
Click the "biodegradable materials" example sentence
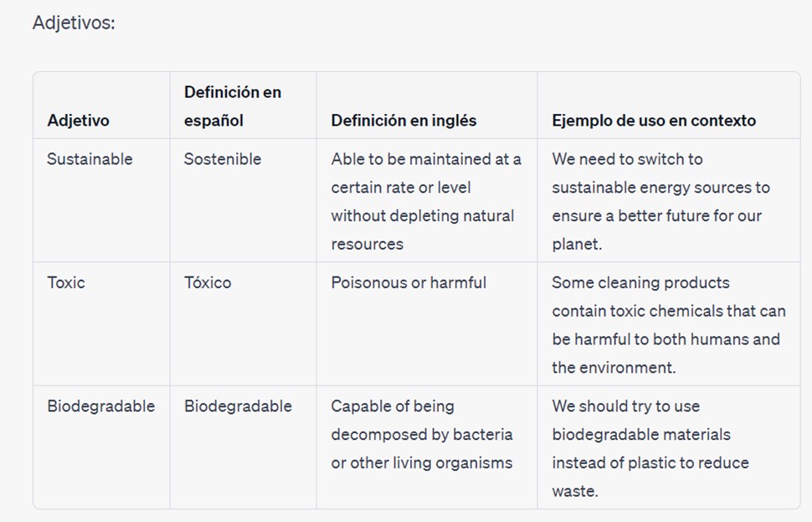pos(641,435)
